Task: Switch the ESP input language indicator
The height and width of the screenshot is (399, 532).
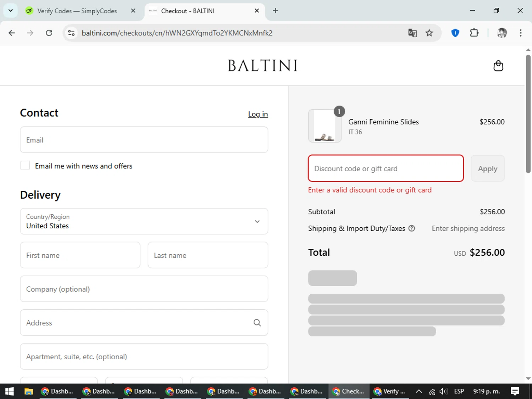Action: [x=459, y=391]
